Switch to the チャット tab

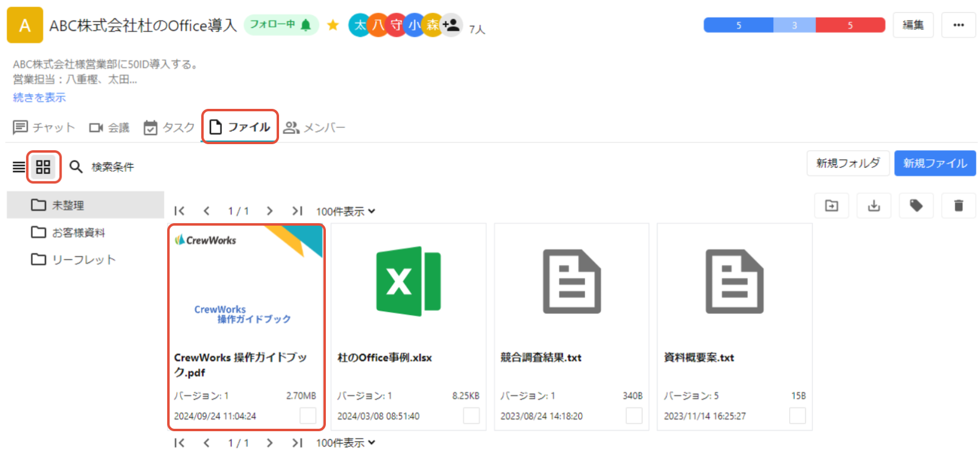click(x=44, y=127)
